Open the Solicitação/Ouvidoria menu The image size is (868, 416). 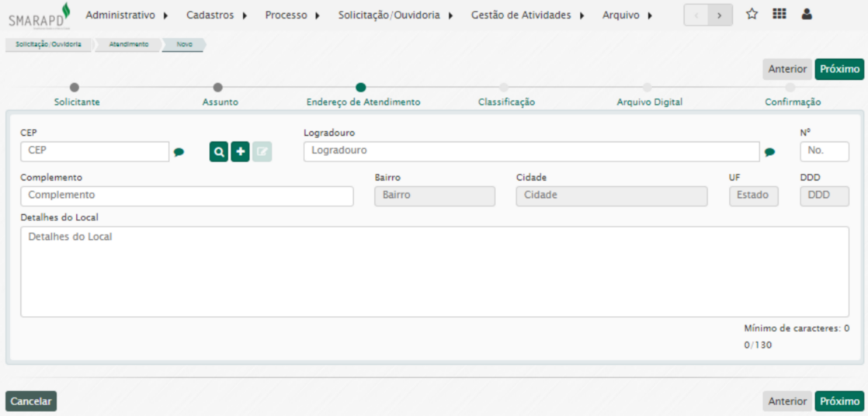coord(395,16)
